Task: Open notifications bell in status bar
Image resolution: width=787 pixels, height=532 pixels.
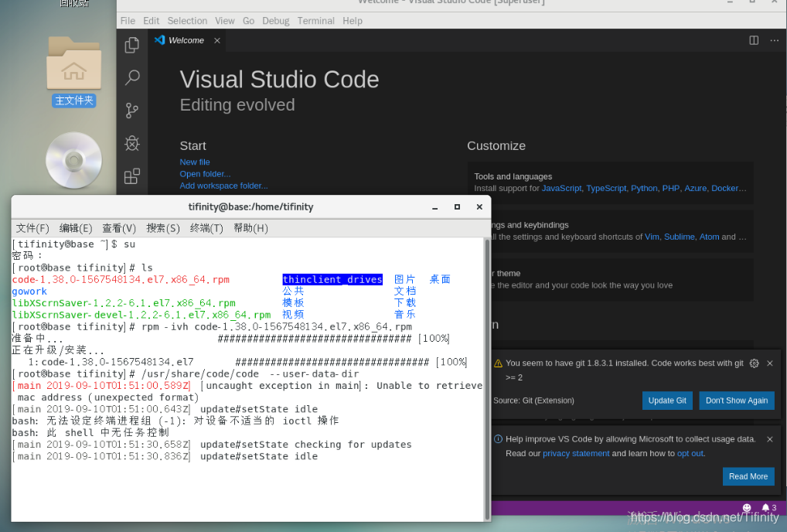Action: click(768, 507)
